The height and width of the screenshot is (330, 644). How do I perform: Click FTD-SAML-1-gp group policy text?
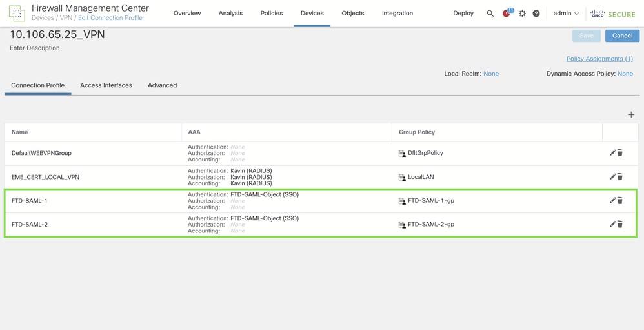431,201
